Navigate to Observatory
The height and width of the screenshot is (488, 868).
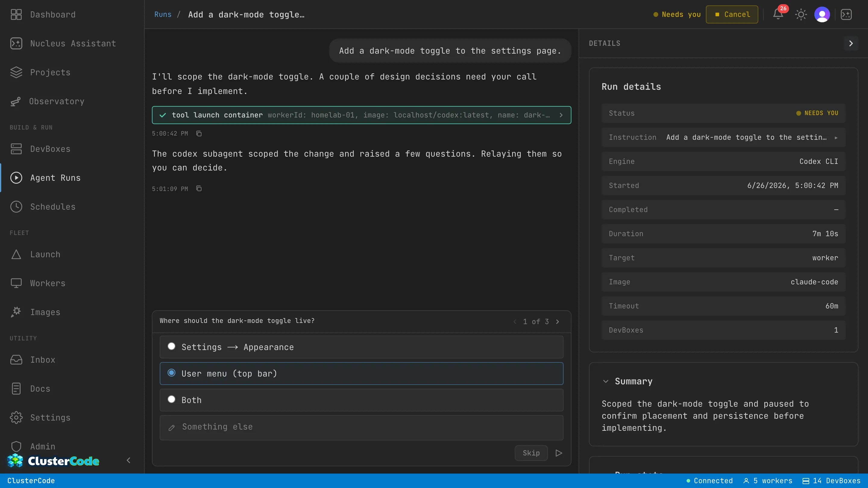(x=57, y=102)
